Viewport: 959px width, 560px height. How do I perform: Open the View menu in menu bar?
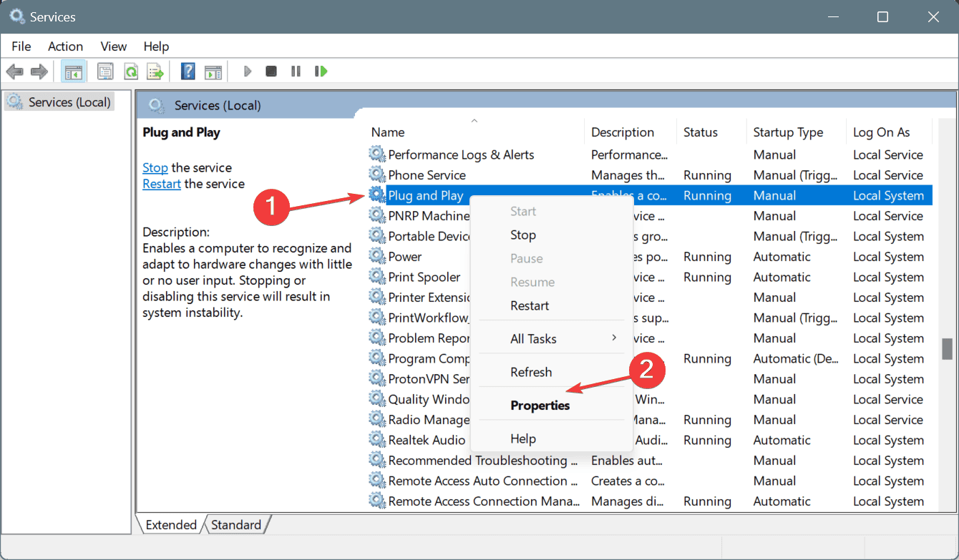pos(113,46)
